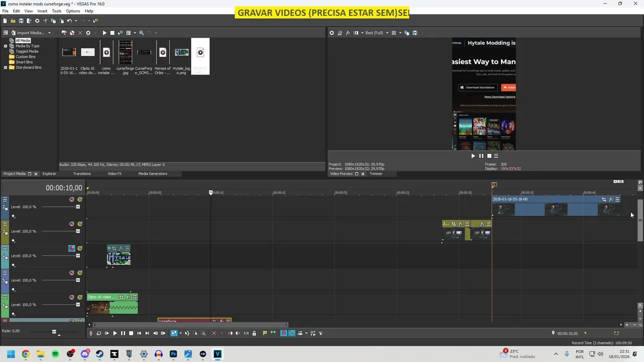Screen dimensions: 644x362
Task: Toggle Automatic Crossfades icon
Action: 292,333
